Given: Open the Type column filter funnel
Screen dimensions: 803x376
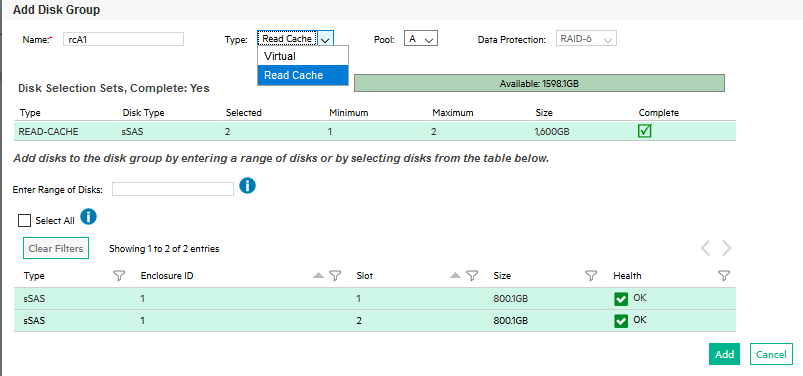Looking at the screenshot, I should click(119, 276).
